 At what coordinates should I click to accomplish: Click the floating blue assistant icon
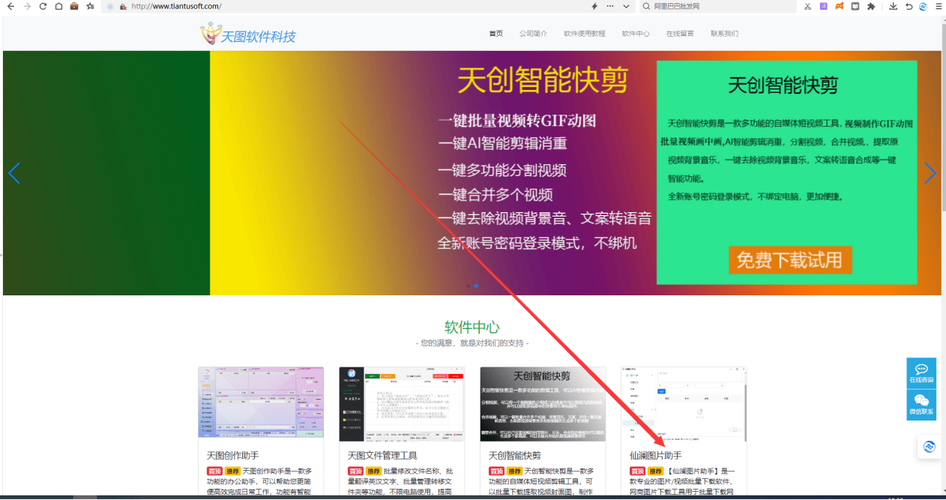[x=930, y=447]
